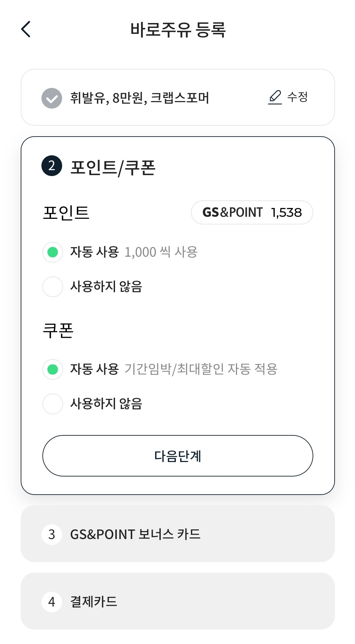Tap the GS&POINT 1,538 balance pill

pyautogui.click(x=252, y=213)
